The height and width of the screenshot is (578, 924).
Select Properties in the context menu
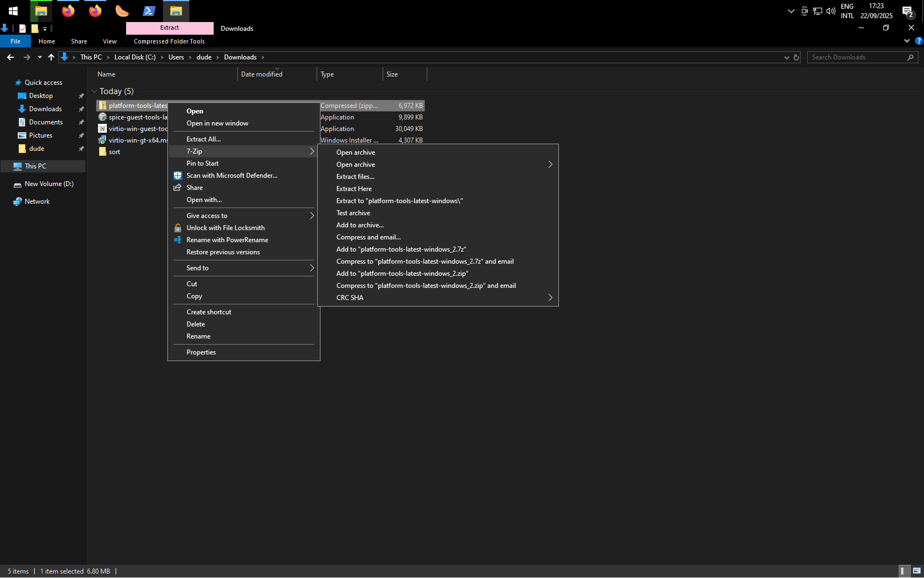[201, 352]
